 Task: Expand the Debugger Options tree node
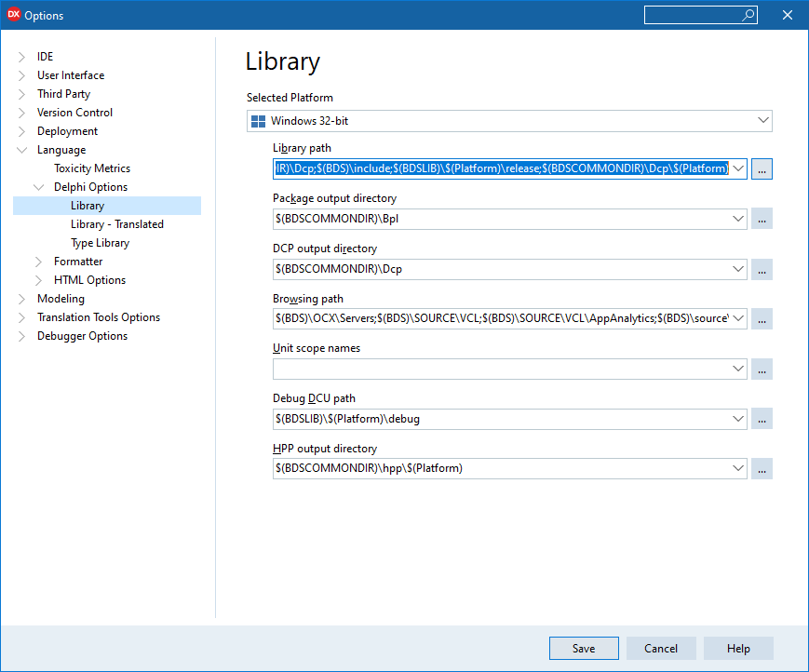(21, 336)
